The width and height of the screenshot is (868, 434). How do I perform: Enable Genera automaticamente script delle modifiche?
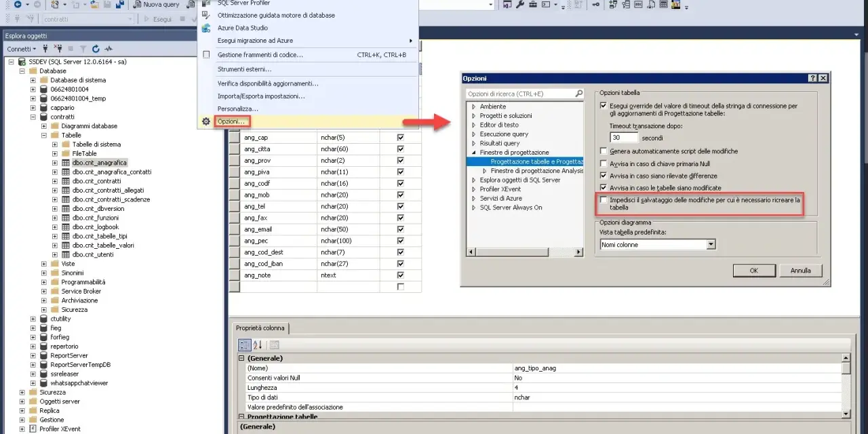click(604, 151)
